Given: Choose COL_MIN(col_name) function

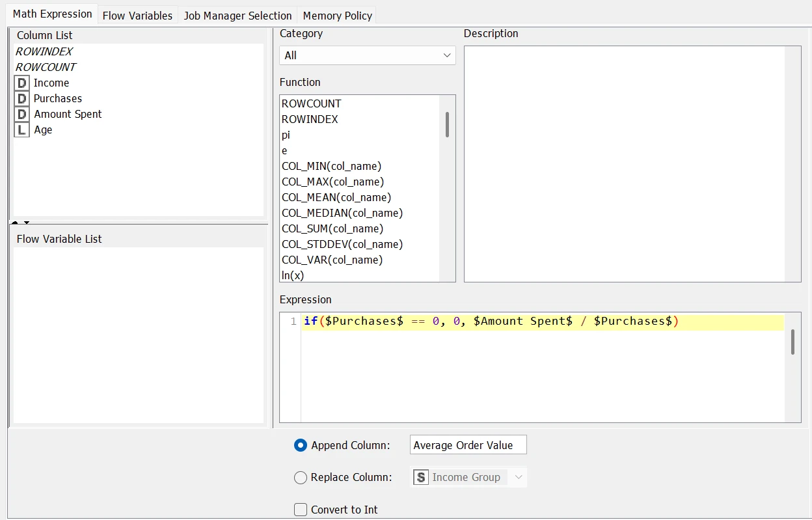Looking at the screenshot, I should pos(331,166).
